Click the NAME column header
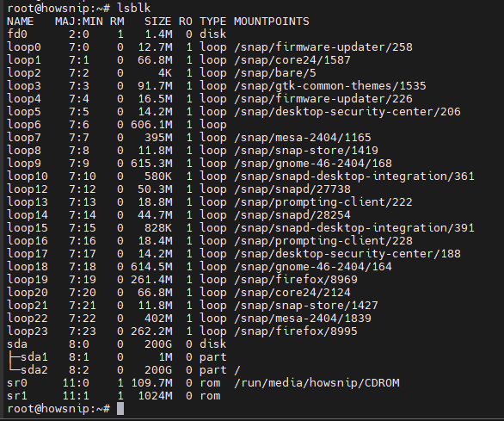Image resolution: width=504 pixels, height=421 pixels. 21,22
